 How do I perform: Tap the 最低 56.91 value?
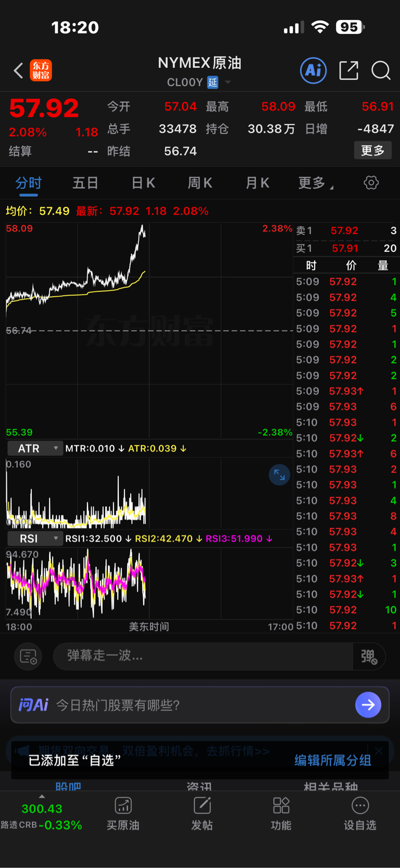pos(378,107)
